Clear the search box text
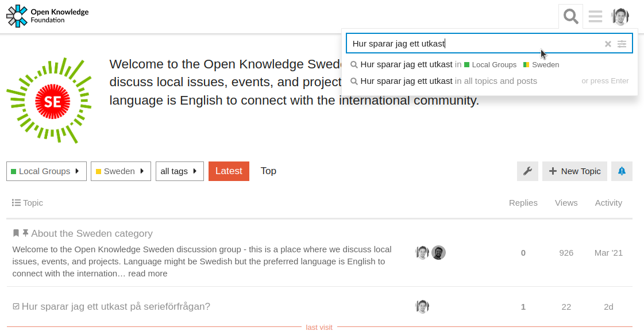Screen dimensions: 644x331 point(608,44)
